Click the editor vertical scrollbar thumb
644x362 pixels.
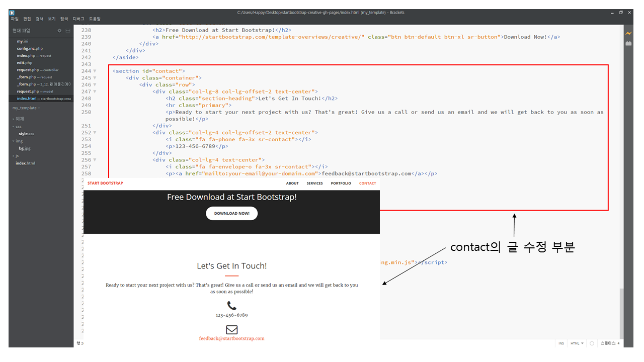[621, 313]
